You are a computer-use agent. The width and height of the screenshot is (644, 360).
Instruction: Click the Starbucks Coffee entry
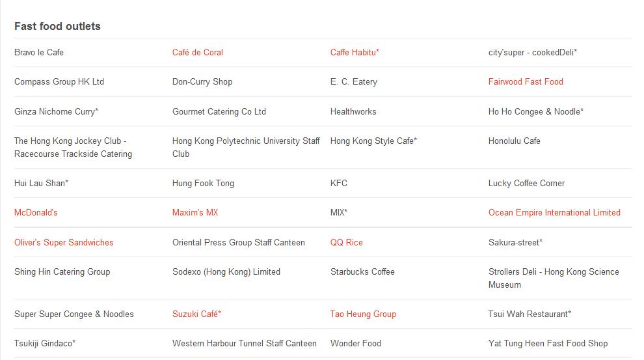(362, 272)
